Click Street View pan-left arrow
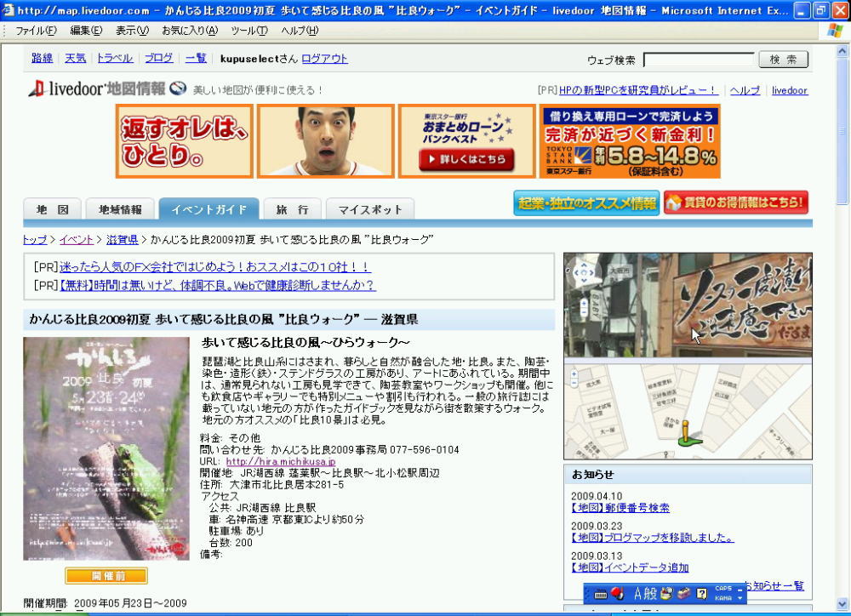This screenshot has height=616, width=851. click(576, 273)
